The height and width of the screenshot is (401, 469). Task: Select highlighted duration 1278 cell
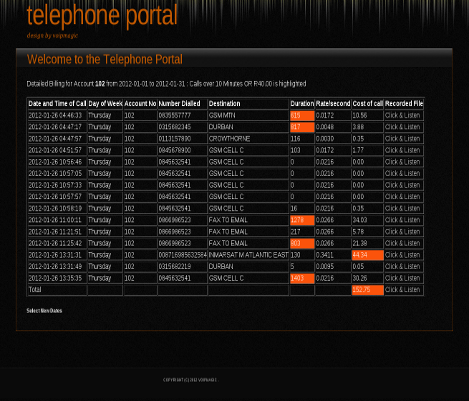tap(302, 220)
